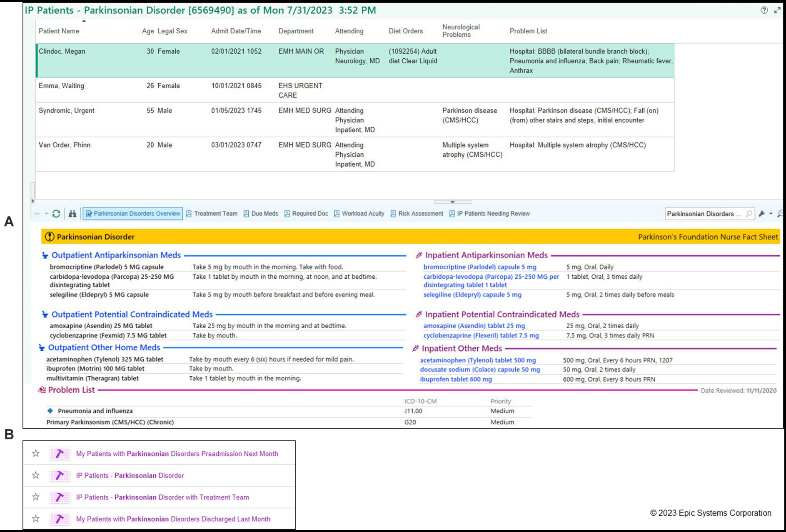Open amoxapine (Asendin) tablet 25 mg link
This screenshot has width=786, height=532.
click(x=474, y=326)
